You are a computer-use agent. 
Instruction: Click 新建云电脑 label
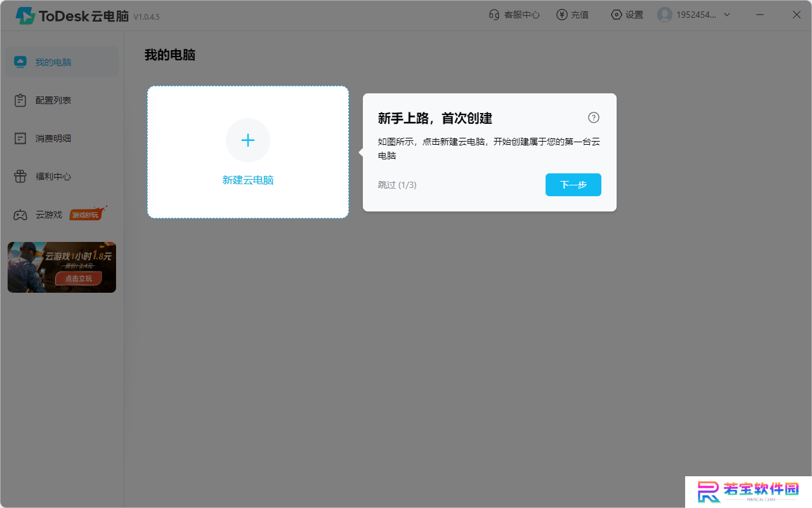(x=248, y=180)
